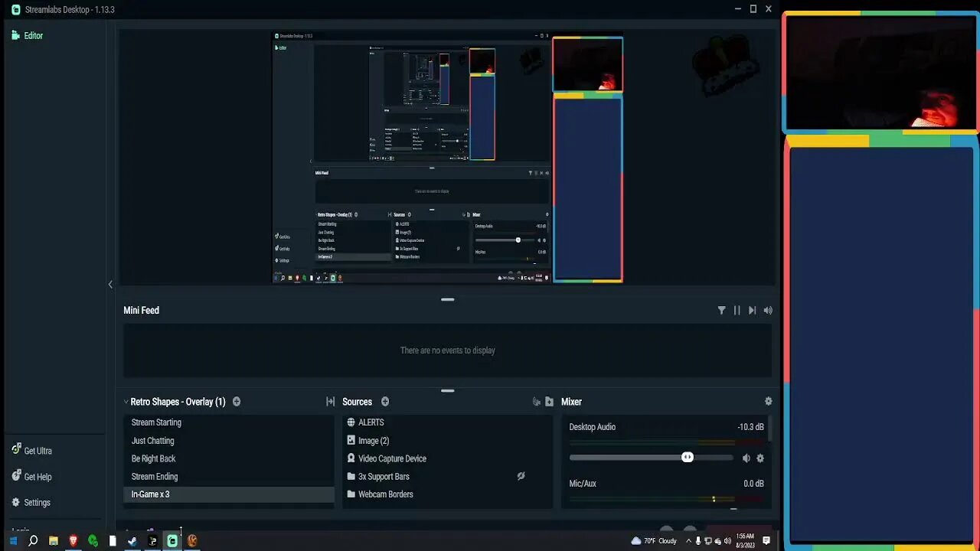Viewport: 980px width, 551px height.
Task: Click the webcam image in preview
Action: point(587,64)
